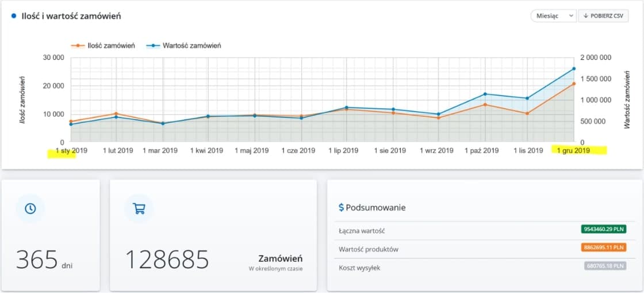Click the green 9543460.29 PLN badge
This screenshot has width=644, height=293.
click(604, 229)
